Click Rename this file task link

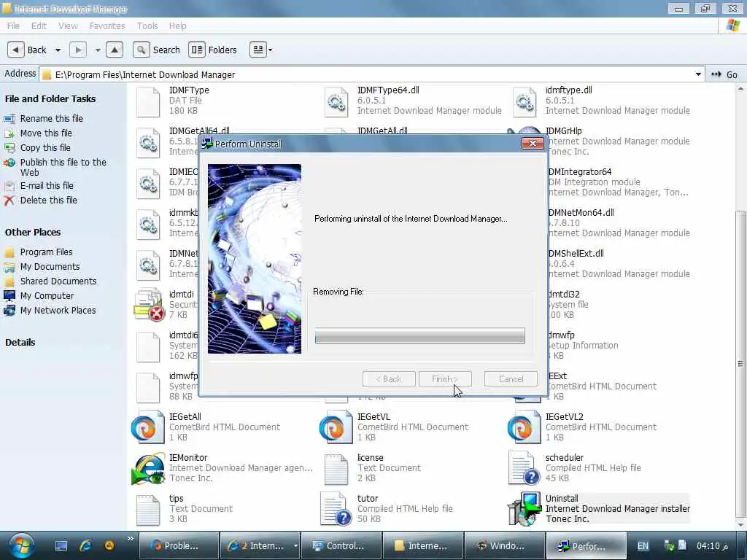click(52, 119)
